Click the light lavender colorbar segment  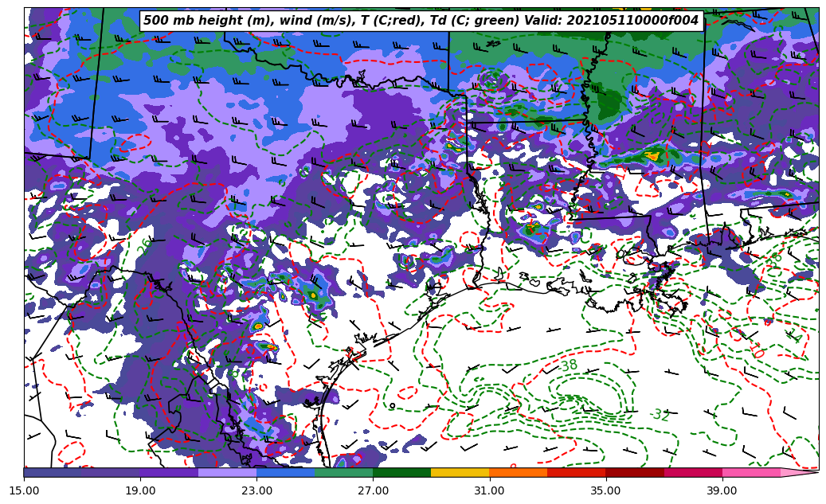227,472
